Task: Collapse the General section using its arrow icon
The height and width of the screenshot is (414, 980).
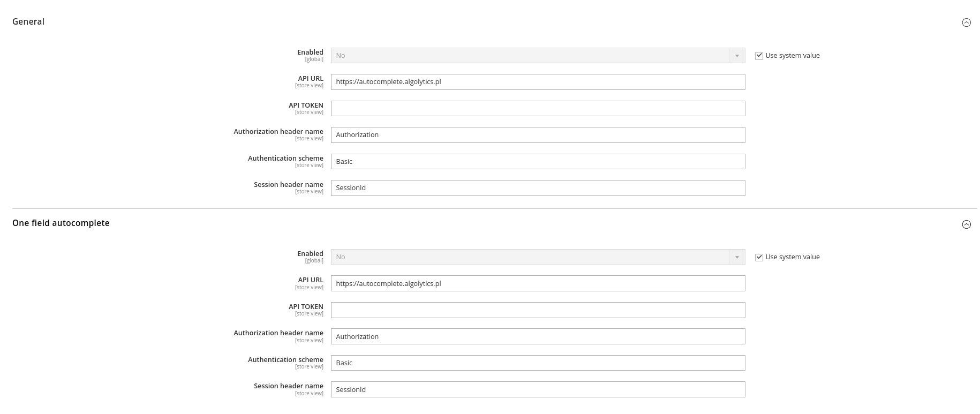Action: click(x=966, y=22)
